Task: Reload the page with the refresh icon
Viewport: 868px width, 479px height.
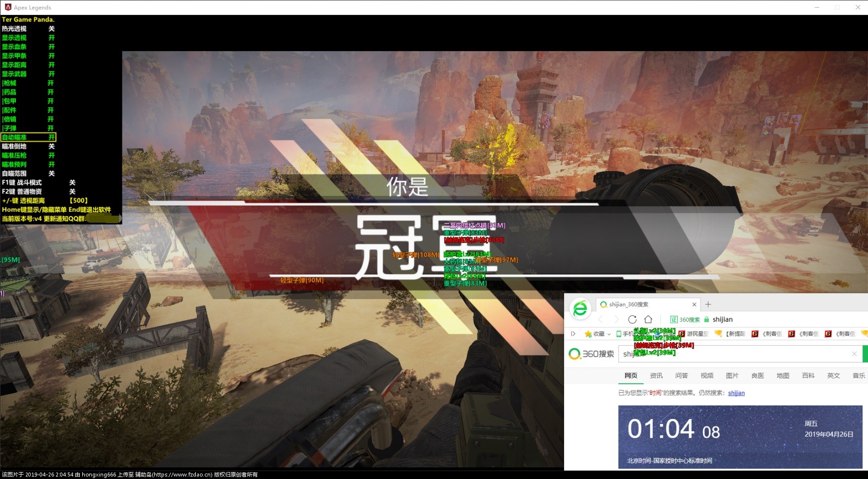Action: 632,319
